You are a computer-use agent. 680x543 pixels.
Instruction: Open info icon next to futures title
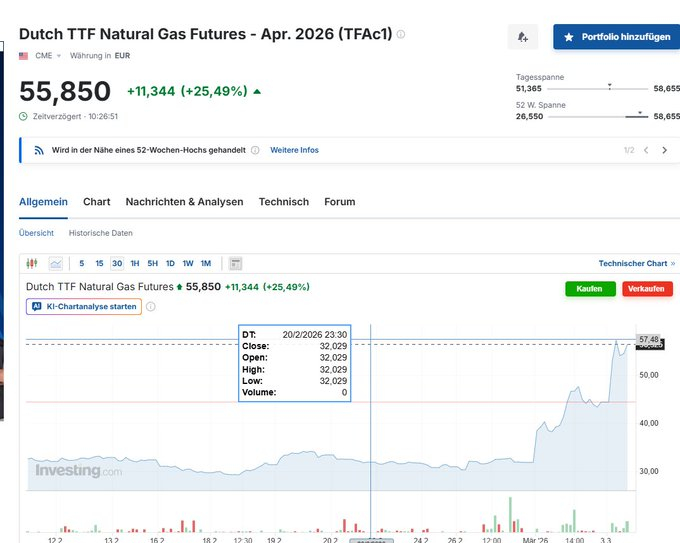click(401, 34)
